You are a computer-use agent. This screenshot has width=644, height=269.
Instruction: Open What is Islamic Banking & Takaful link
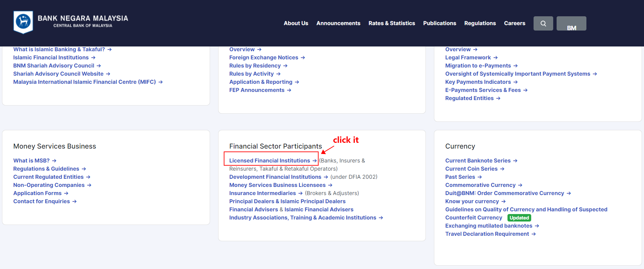pyautogui.click(x=62, y=50)
